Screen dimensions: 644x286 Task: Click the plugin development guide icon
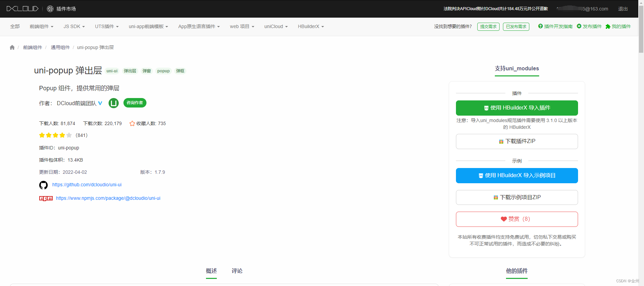pyautogui.click(x=540, y=26)
